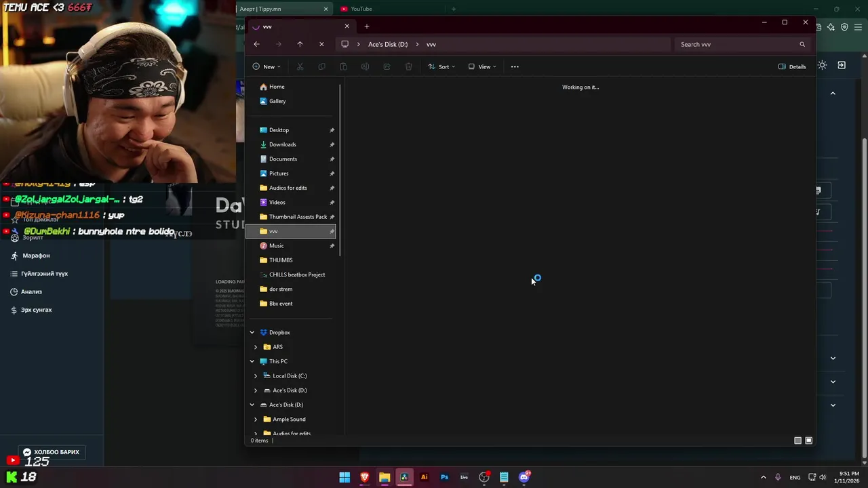This screenshot has width=868, height=488.
Task: Toggle the Details pane
Action: [792, 66]
